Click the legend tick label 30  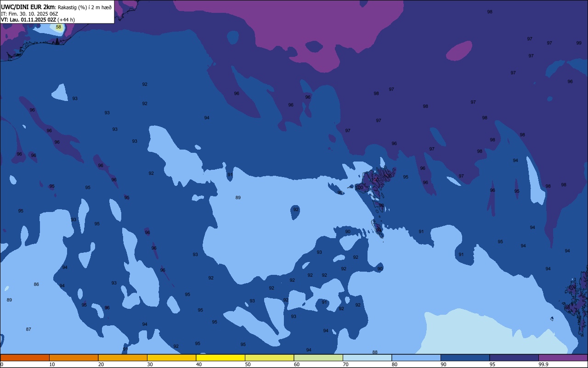(150, 364)
